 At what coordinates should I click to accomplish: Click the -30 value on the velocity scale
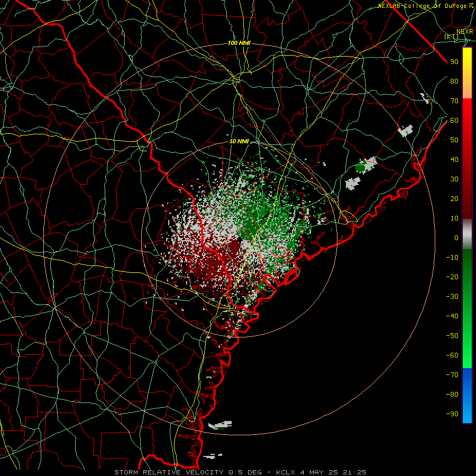pos(452,297)
